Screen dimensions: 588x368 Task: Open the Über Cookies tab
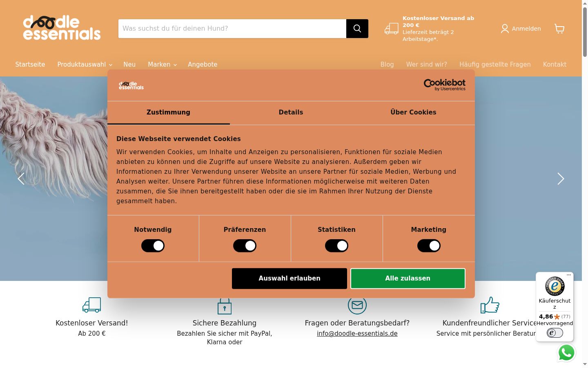[414, 112]
